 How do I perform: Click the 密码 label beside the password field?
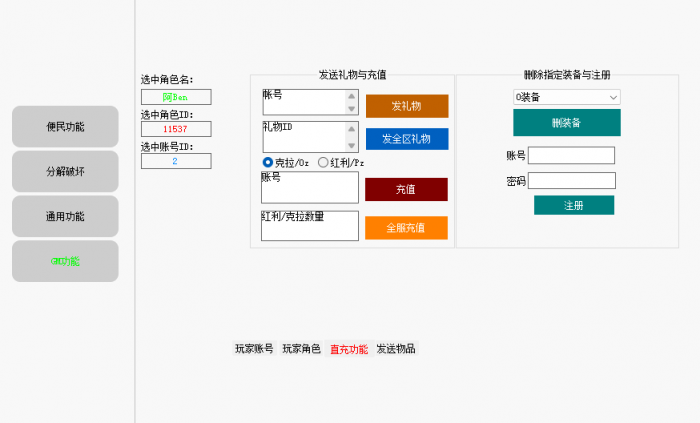516,181
